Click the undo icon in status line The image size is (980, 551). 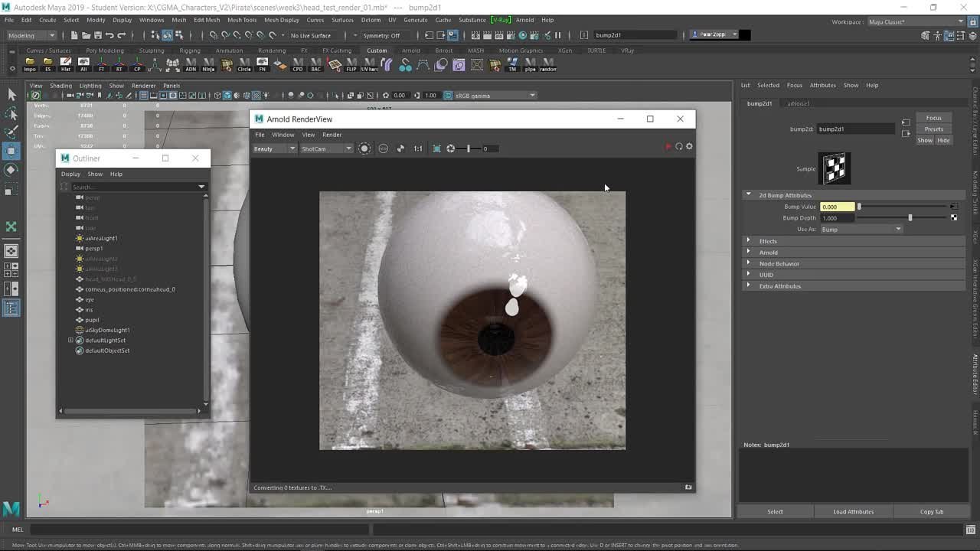109,35
